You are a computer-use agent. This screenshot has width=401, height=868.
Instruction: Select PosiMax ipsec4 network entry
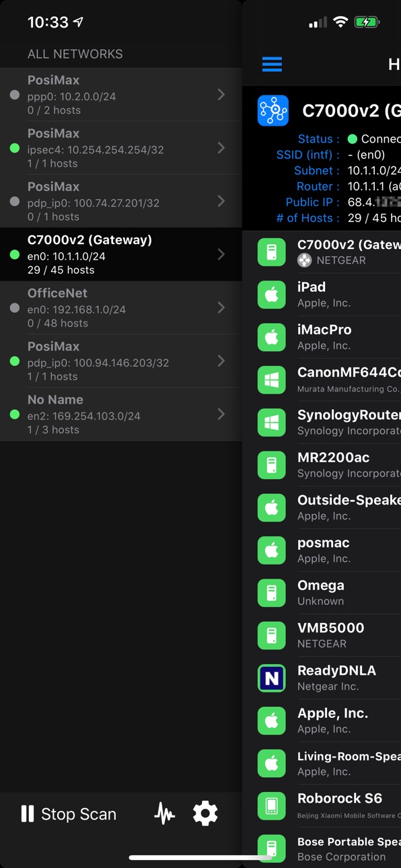point(121,148)
